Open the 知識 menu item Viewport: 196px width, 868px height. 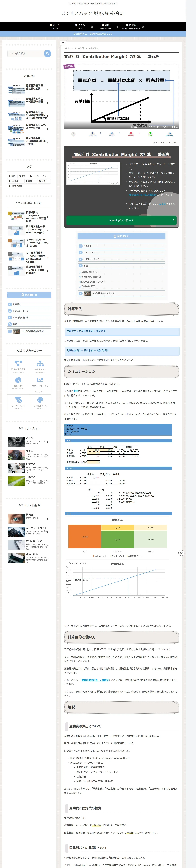point(105,26)
